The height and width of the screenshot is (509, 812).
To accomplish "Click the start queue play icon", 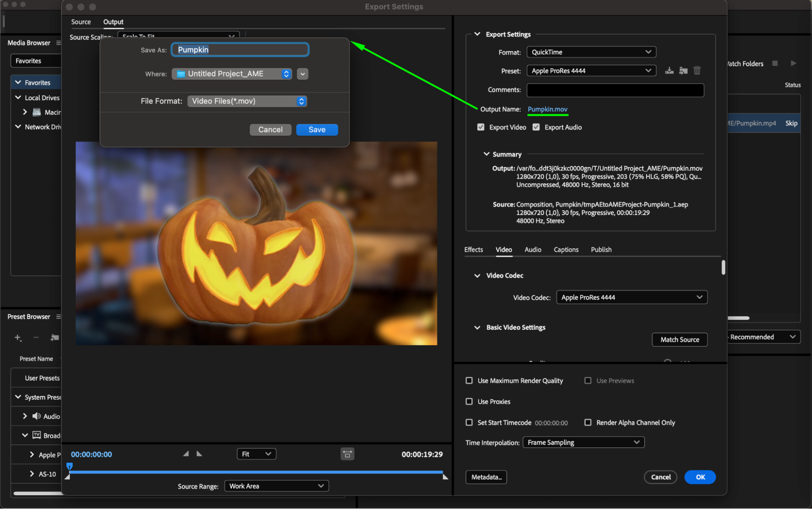I will coord(793,63).
